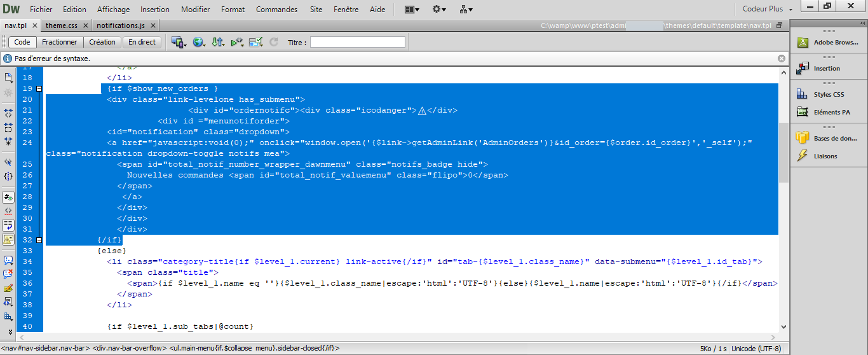This screenshot has height=355, width=868.
Task: Switch to the theme.css tab
Action: click(61, 25)
